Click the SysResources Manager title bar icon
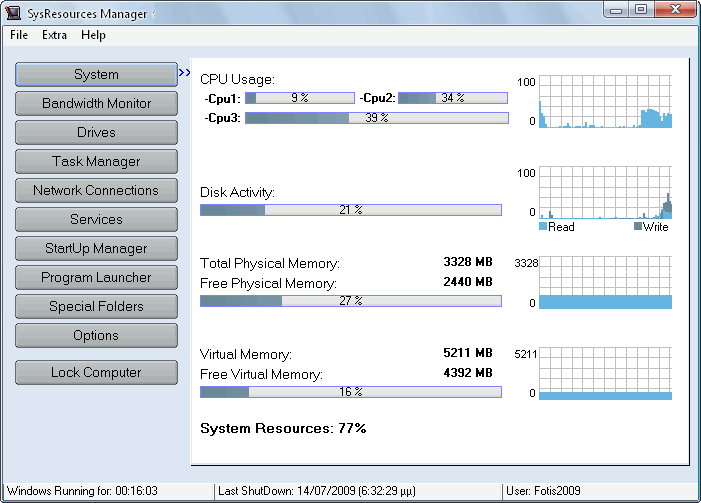 click(x=13, y=13)
